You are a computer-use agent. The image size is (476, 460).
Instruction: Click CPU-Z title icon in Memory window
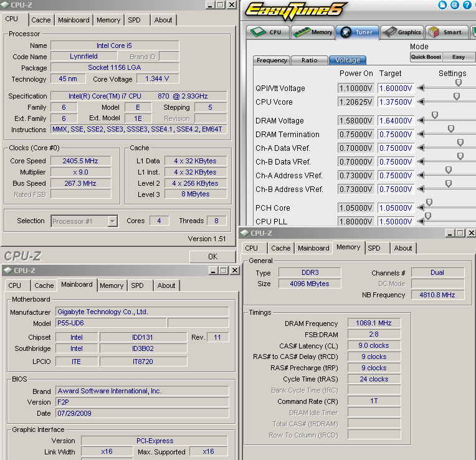click(245, 233)
